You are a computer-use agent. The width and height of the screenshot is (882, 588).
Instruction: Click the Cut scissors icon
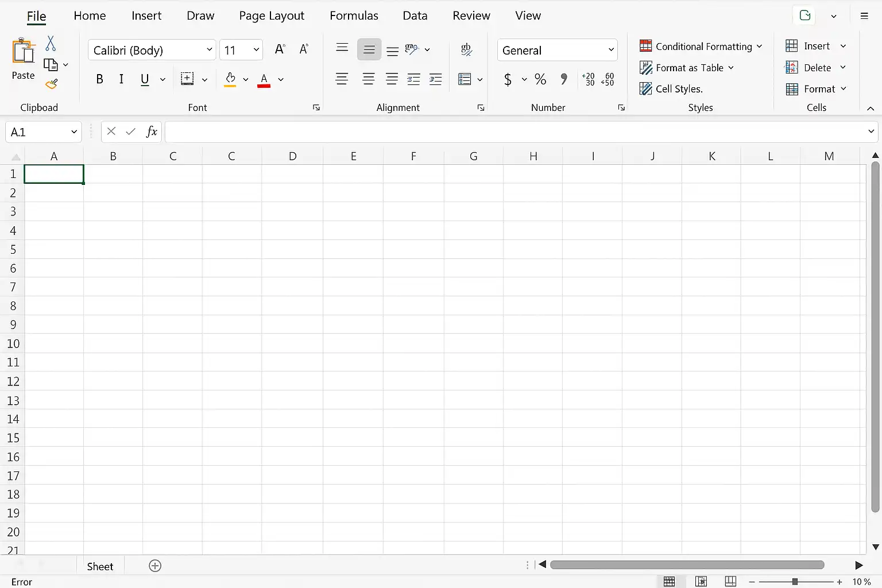tap(51, 44)
